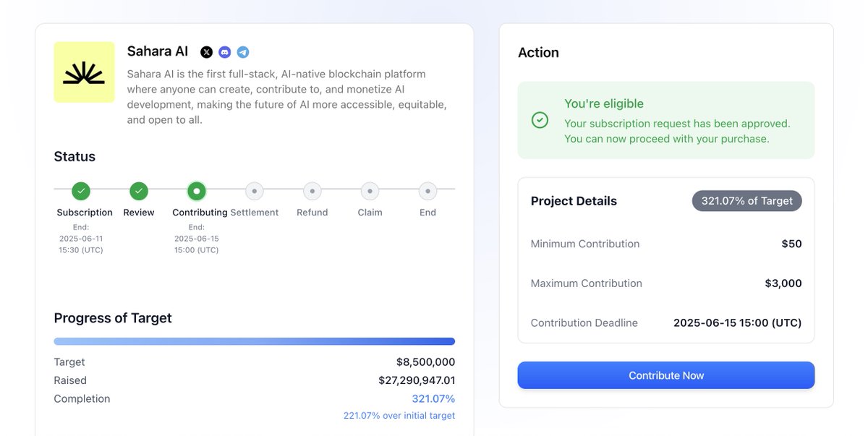Click the target amount $8,500,000

(425, 362)
